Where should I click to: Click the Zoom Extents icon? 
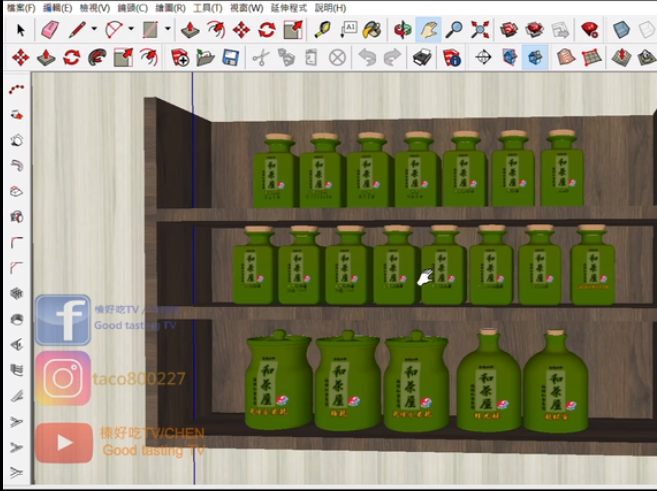pos(480,30)
